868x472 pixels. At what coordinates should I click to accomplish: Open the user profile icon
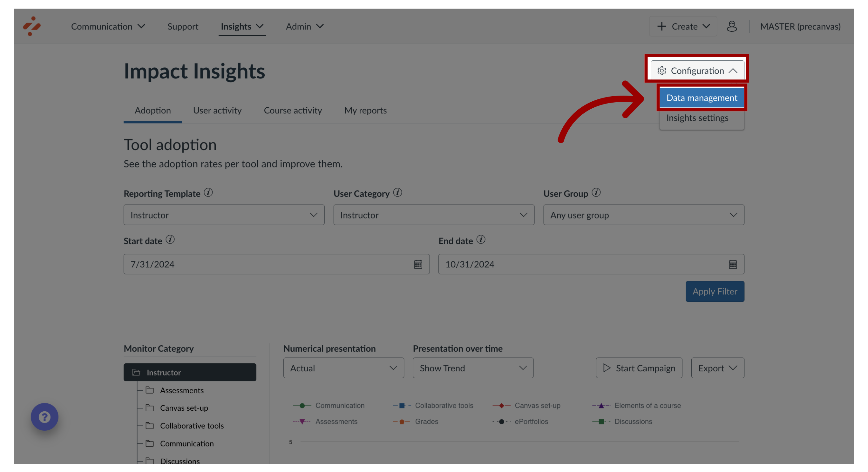731,26
